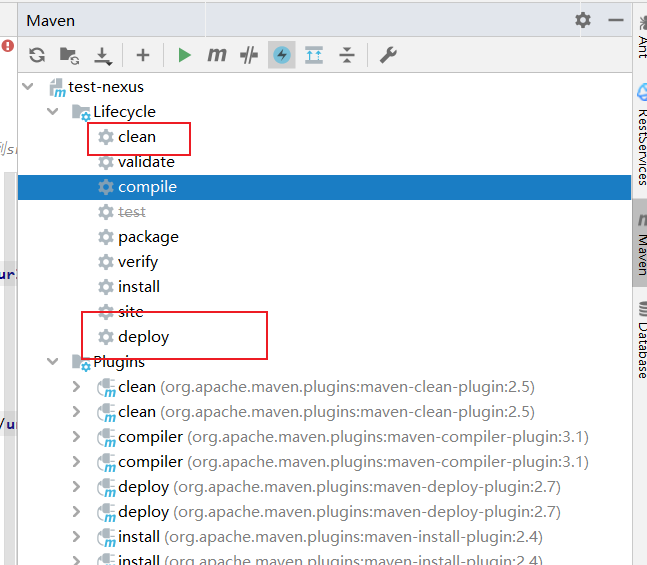Open the Execute Maven Goal 'm' icon
647x565 pixels.
[x=216, y=56]
